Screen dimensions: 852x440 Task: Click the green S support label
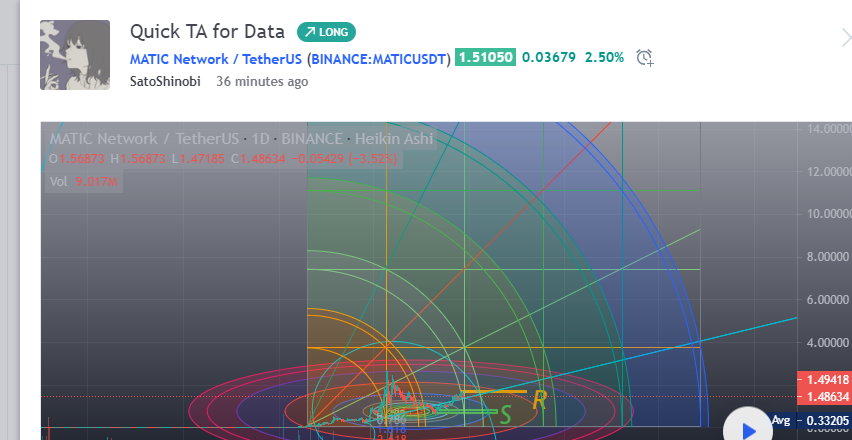506,414
